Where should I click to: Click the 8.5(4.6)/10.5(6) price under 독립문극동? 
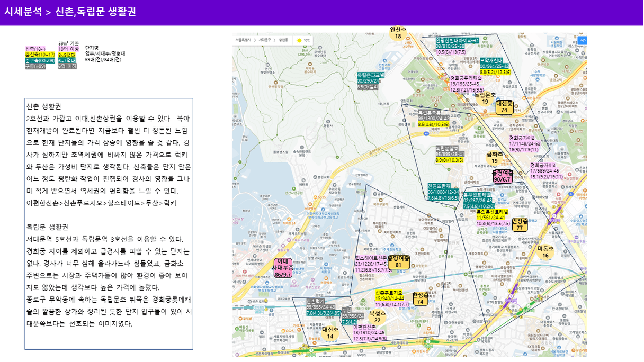433,124
